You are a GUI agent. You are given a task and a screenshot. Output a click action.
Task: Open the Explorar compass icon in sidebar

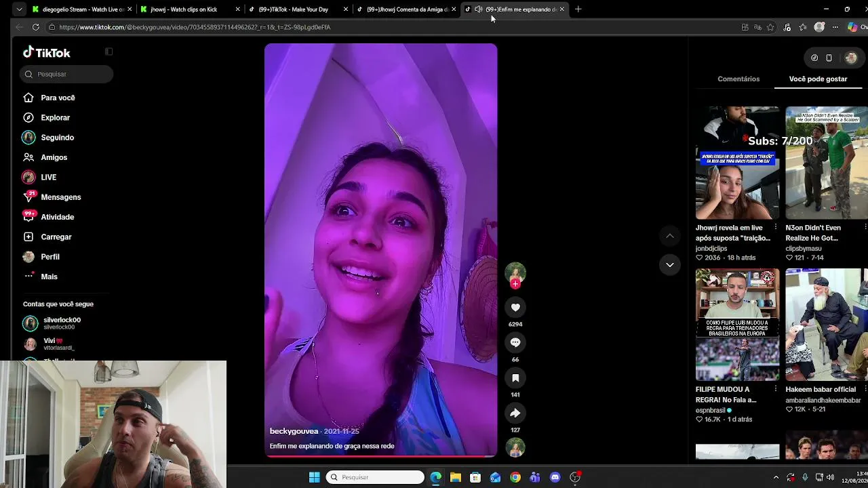(28, 118)
